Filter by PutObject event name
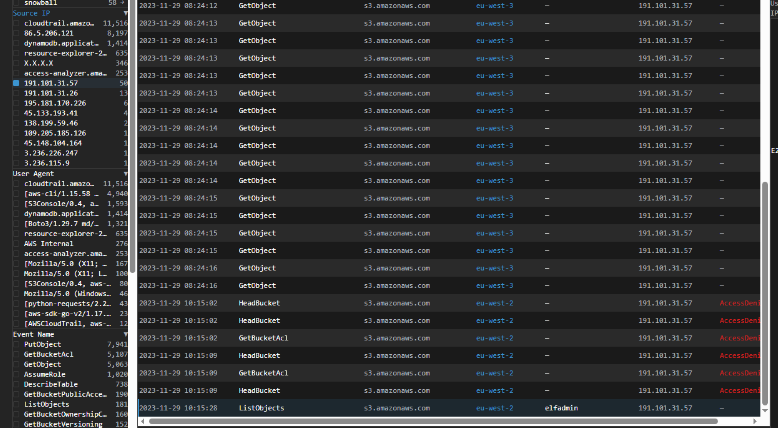778x428 pixels. (x=16, y=345)
